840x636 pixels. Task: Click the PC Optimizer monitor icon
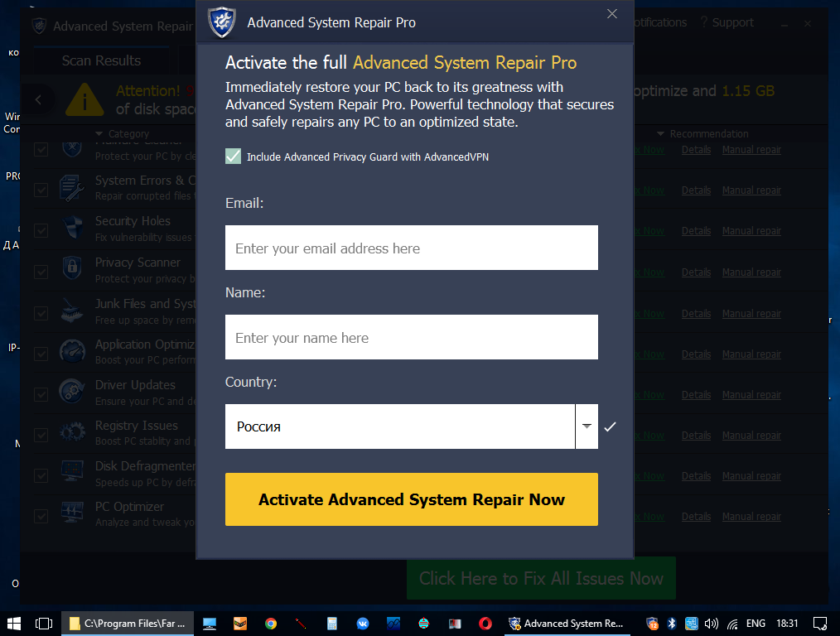pyautogui.click(x=72, y=512)
